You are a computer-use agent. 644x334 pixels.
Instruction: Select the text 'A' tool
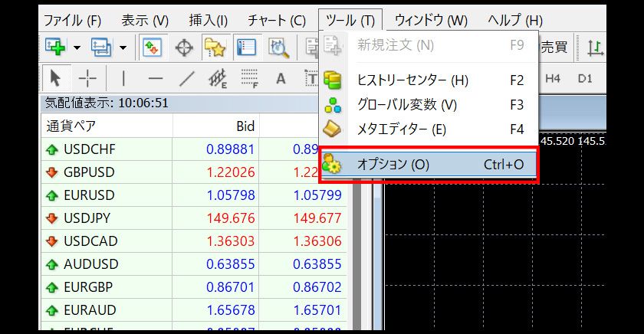click(x=281, y=77)
